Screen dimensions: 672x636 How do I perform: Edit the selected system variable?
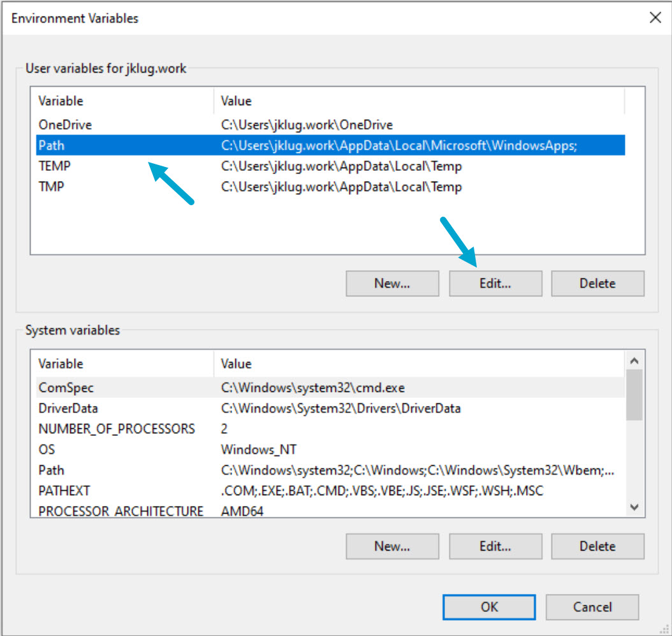tap(495, 546)
